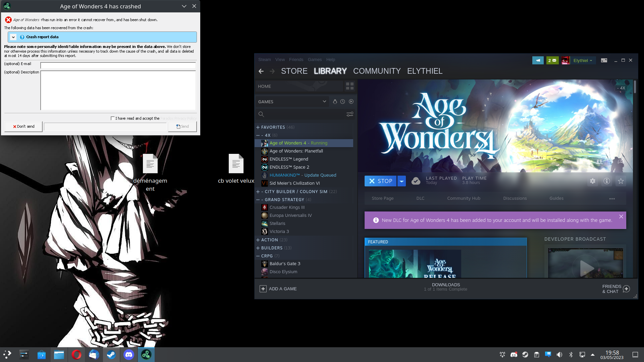Click the recent activity clock filter icon
The image size is (644, 362).
342,102
